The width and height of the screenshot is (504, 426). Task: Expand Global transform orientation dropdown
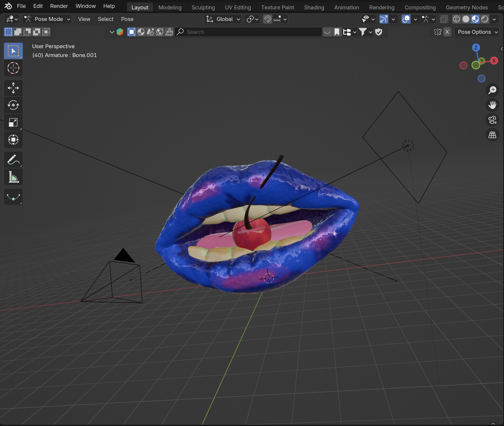(223, 19)
